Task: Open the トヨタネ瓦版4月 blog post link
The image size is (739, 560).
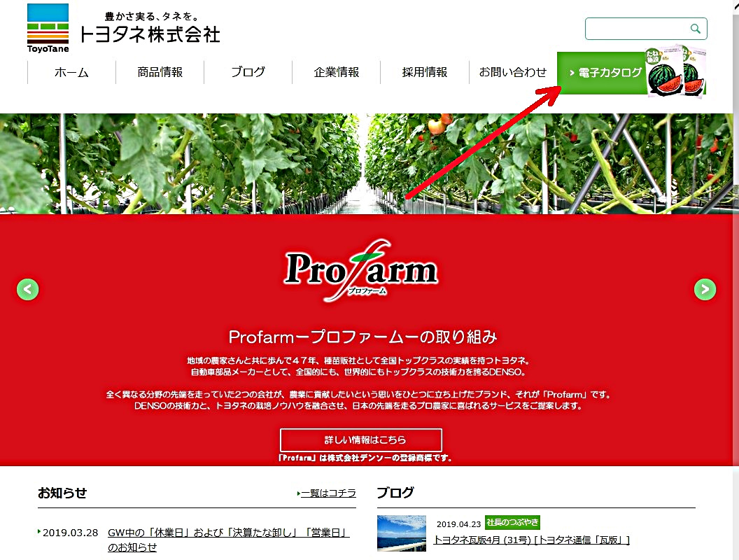Action: (532, 540)
